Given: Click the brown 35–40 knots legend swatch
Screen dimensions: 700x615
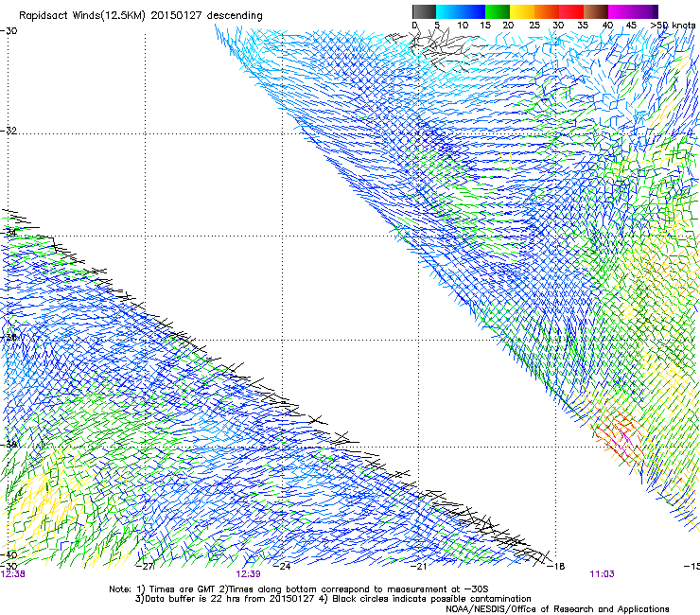Looking at the screenshot, I should pyautogui.click(x=596, y=11).
